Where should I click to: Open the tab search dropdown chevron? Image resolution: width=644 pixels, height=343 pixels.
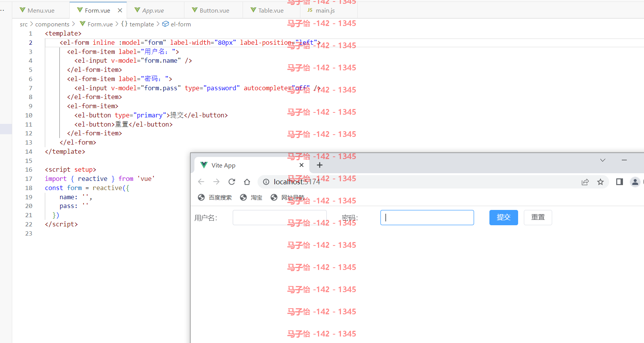[x=603, y=160]
